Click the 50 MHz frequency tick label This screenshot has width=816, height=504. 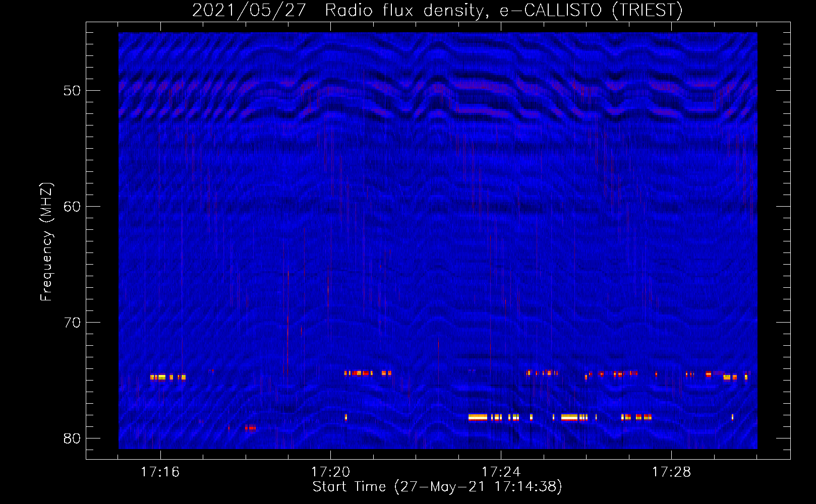pyautogui.click(x=72, y=91)
